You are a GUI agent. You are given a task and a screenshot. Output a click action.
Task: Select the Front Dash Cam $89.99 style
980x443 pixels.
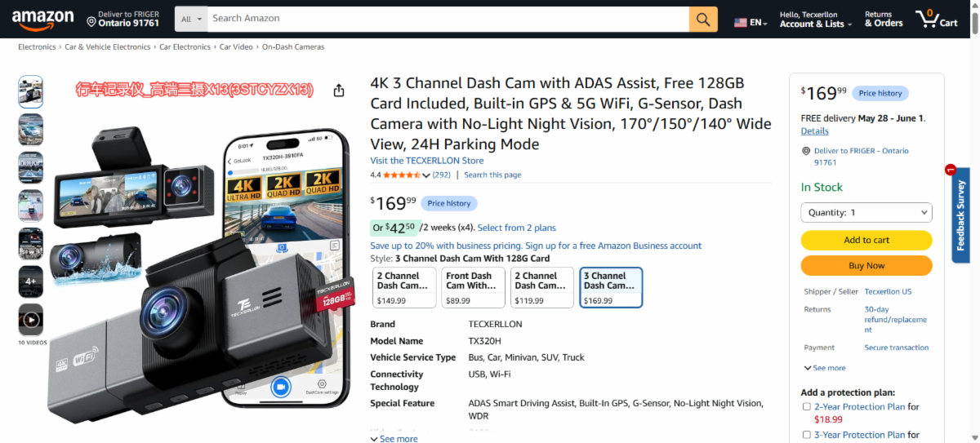472,288
